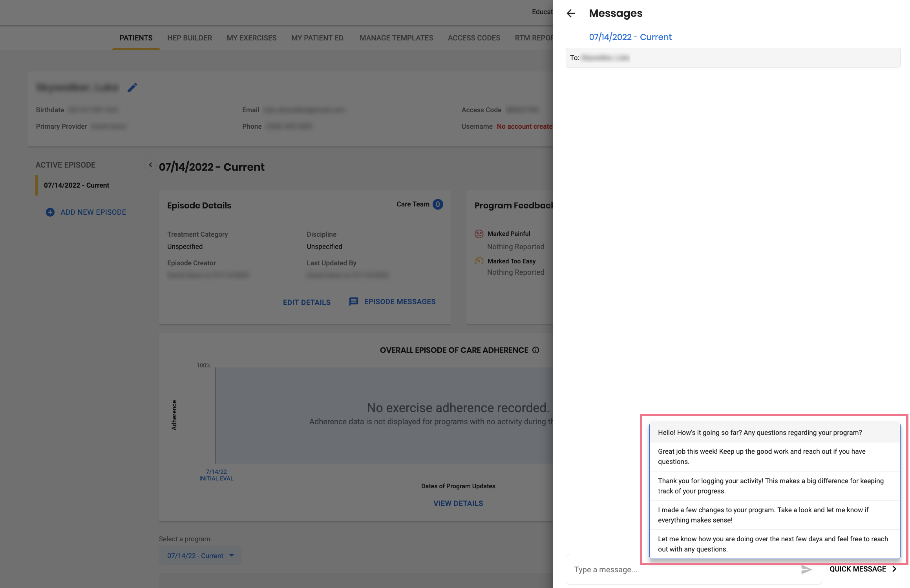Click 'No account created' username text
This screenshot has height=588, width=910.
(x=525, y=126)
